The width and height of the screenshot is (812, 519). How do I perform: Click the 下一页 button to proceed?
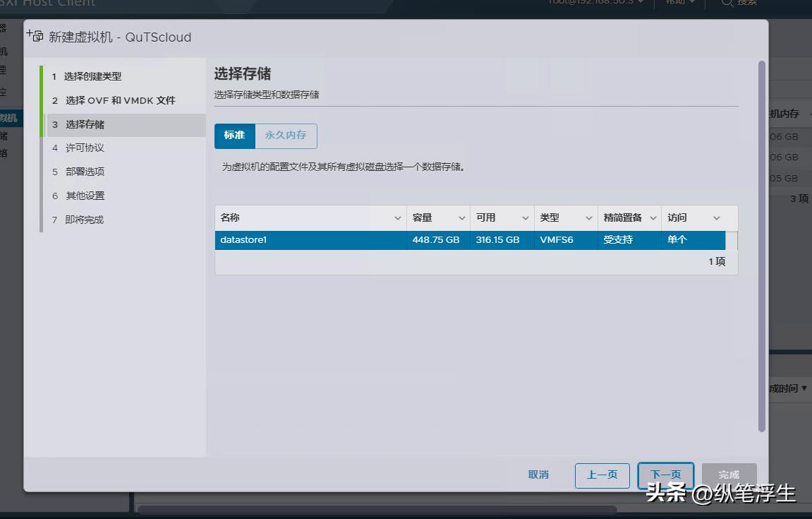click(665, 475)
